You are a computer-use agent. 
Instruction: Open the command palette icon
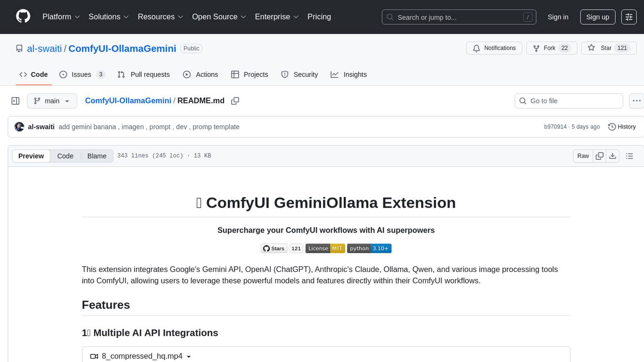click(629, 17)
